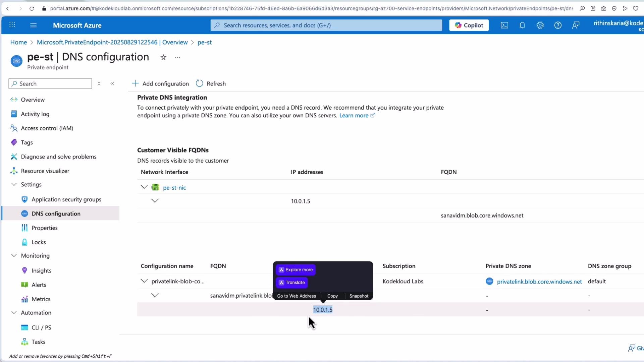The image size is (644, 362).
Task: Click the browser camera screenshot icon
Action: click(x=603, y=8)
